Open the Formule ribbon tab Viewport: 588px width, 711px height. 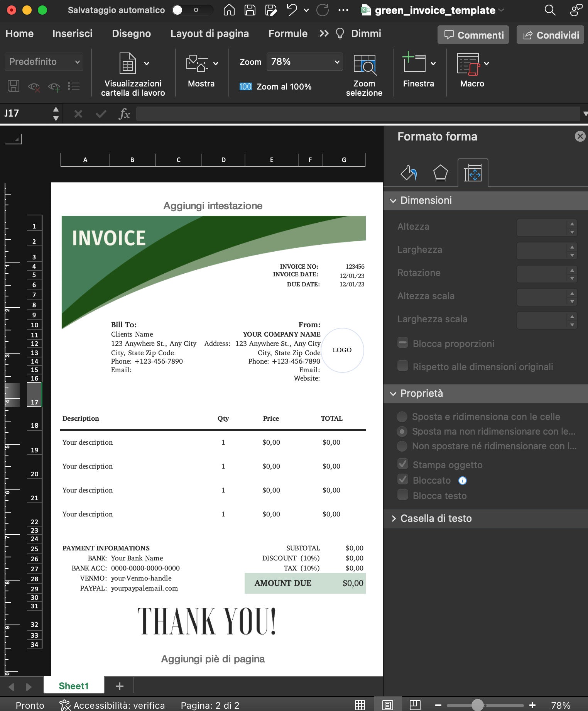coord(288,34)
